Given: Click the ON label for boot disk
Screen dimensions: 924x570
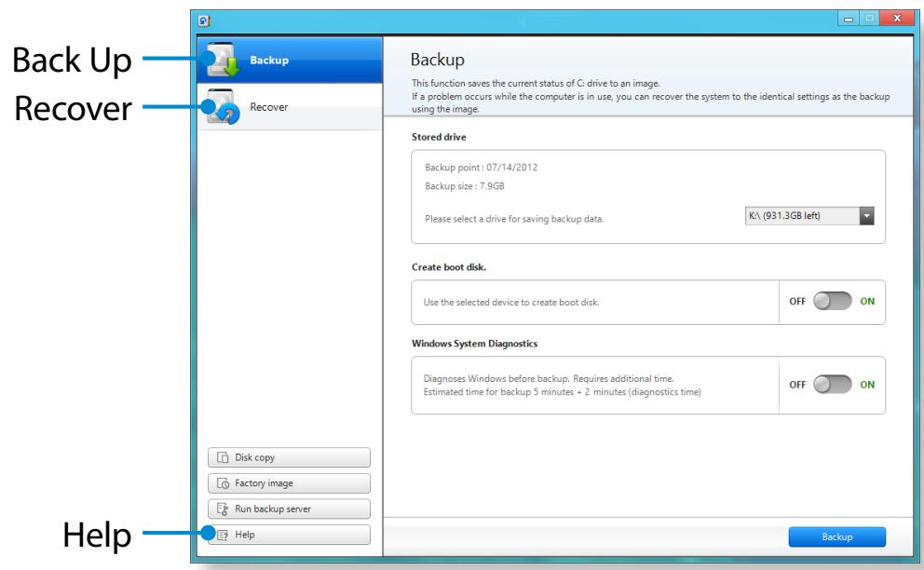Looking at the screenshot, I should (867, 301).
